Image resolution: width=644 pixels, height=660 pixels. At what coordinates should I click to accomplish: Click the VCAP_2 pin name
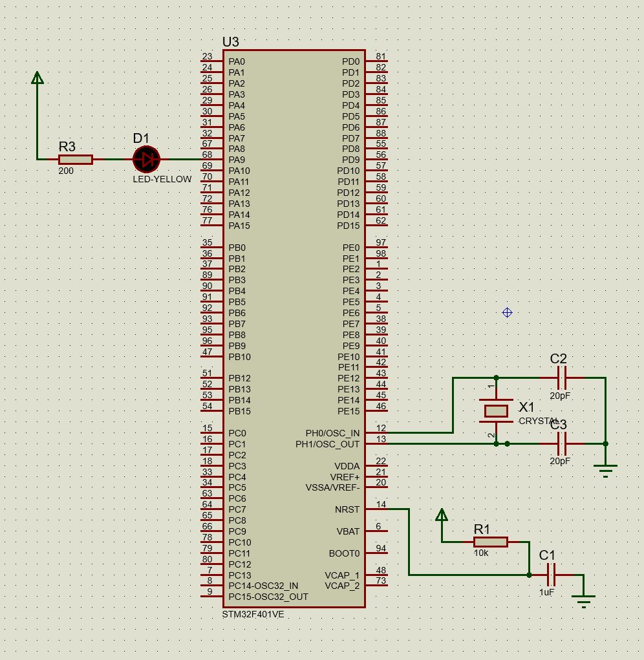tap(342, 586)
